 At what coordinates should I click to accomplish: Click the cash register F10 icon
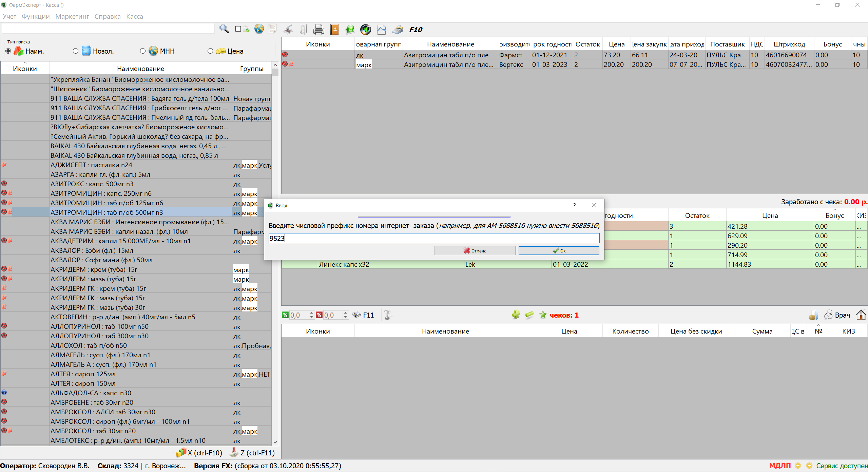(398, 30)
